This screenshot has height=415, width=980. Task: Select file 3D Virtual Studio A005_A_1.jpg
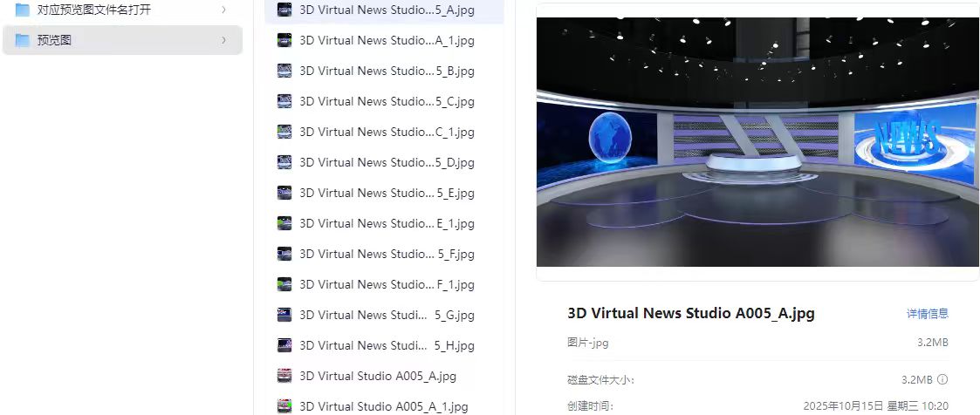point(384,406)
